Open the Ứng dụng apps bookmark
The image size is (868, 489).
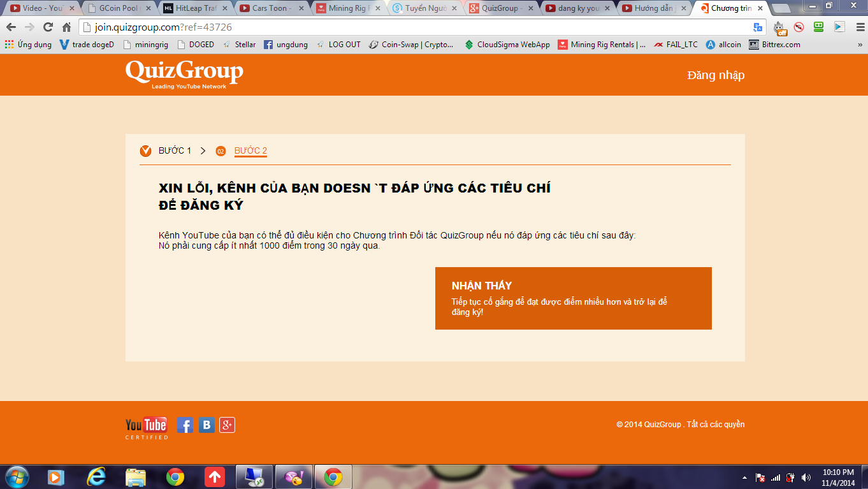pyautogui.click(x=29, y=45)
